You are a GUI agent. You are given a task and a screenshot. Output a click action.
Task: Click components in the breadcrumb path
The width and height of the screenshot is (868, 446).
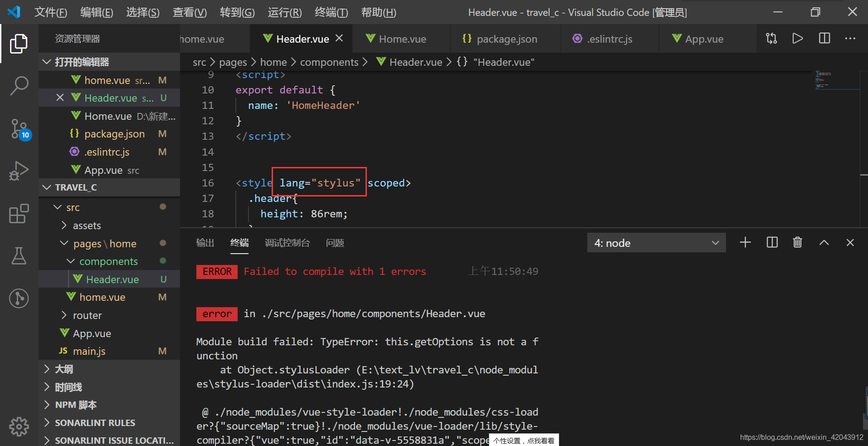(x=329, y=62)
